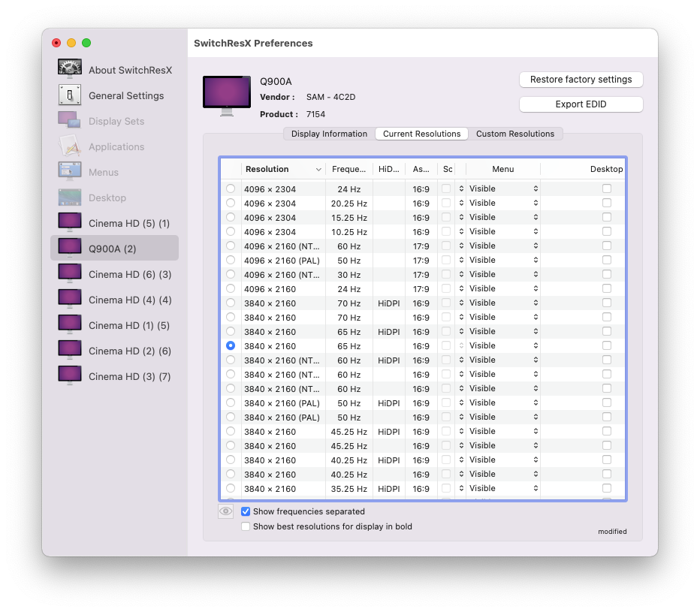Image resolution: width=700 pixels, height=612 pixels.
Task: Check Desktop checkbox for 4096 × 2160 PAL row
Action: coord(607,261)
